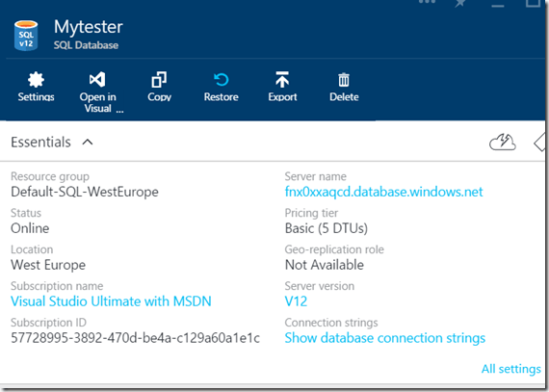Viewport: 549px width, 392px height.
Task: Click the tag icon beside the cloud
Action: pyautogui.click(x=539, y=143)
